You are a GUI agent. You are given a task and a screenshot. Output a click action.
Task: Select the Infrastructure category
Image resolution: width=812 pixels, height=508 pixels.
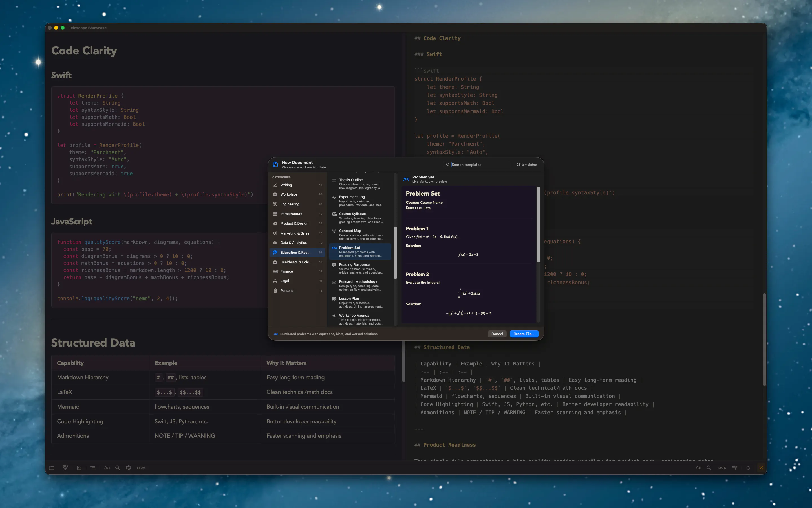298,214
